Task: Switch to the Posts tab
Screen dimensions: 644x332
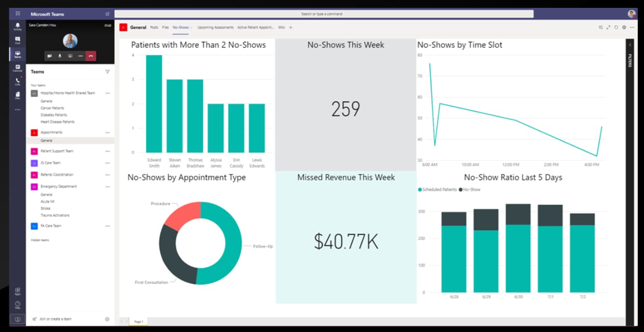Action: tap(154, 27)
